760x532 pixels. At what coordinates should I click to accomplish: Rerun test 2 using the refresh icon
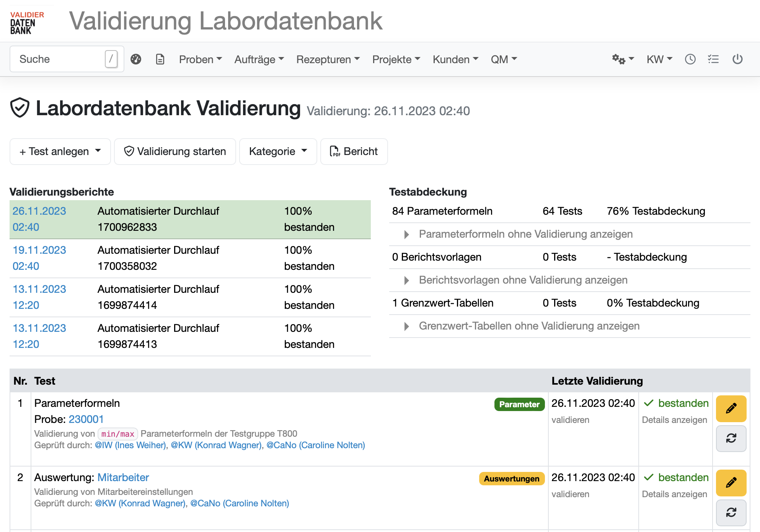731,512
